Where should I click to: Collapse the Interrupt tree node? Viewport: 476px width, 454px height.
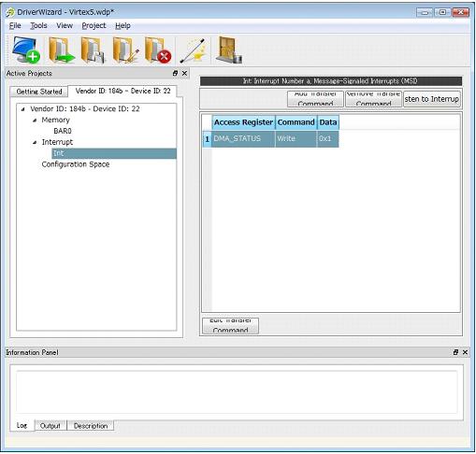[x=35, y=142]
